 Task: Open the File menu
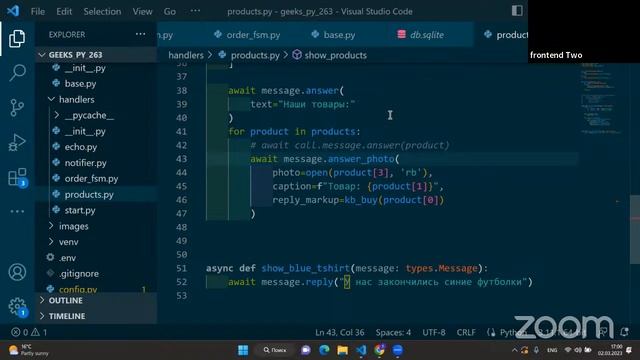point(38,11)
